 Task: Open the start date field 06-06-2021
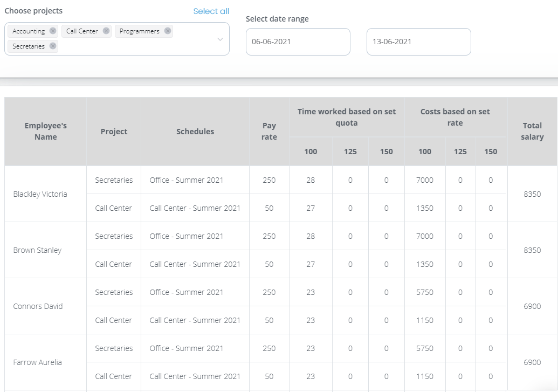click(298, 42)
